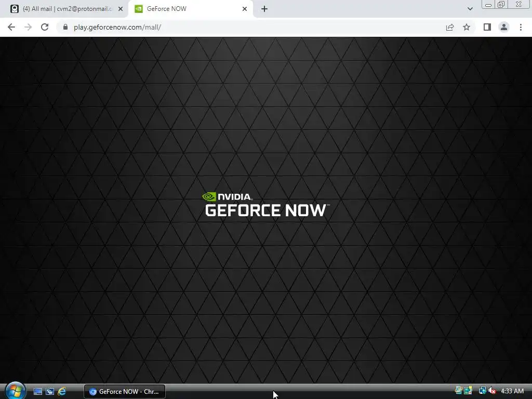Expand the tab search dropdown chevron
The width and height of the screenshot is (532, 399).
click(470, 9)
